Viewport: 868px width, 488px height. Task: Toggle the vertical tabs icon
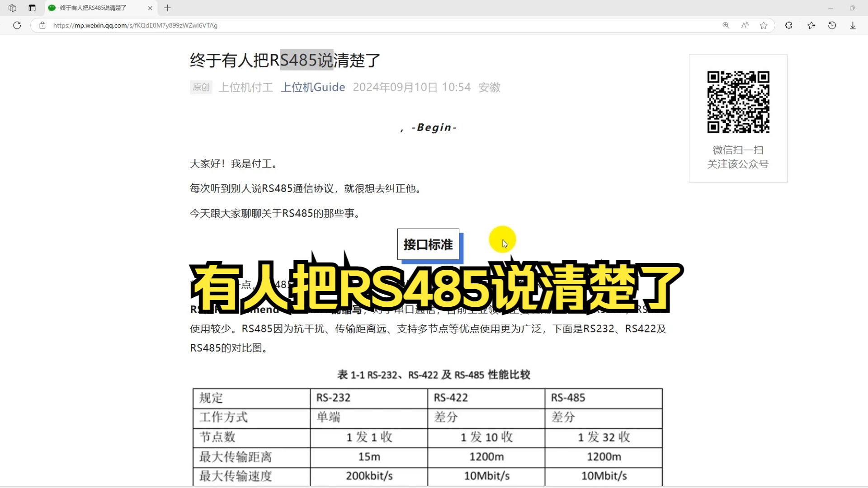click(x=32, y=8)
